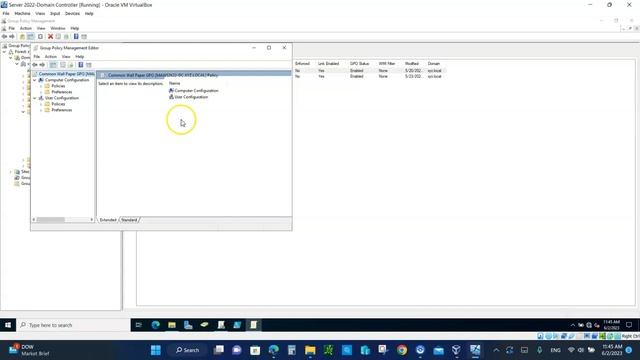Open Calculator from host taskbar
640x360 pixels.
[x=292, y=350]
